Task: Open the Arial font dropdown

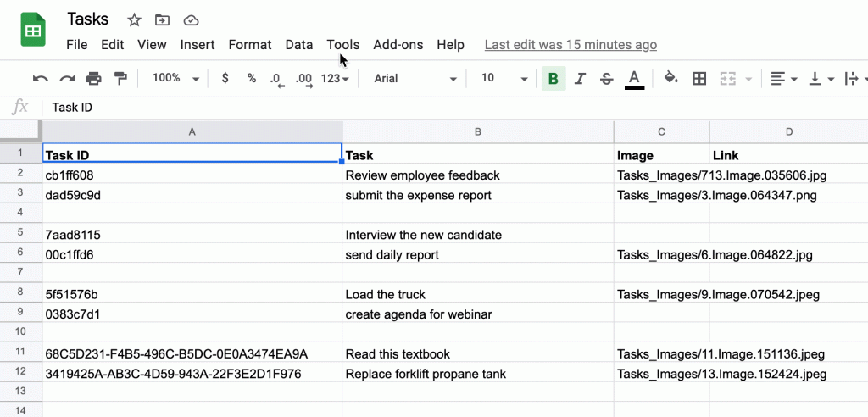Action: pos(415,78)
